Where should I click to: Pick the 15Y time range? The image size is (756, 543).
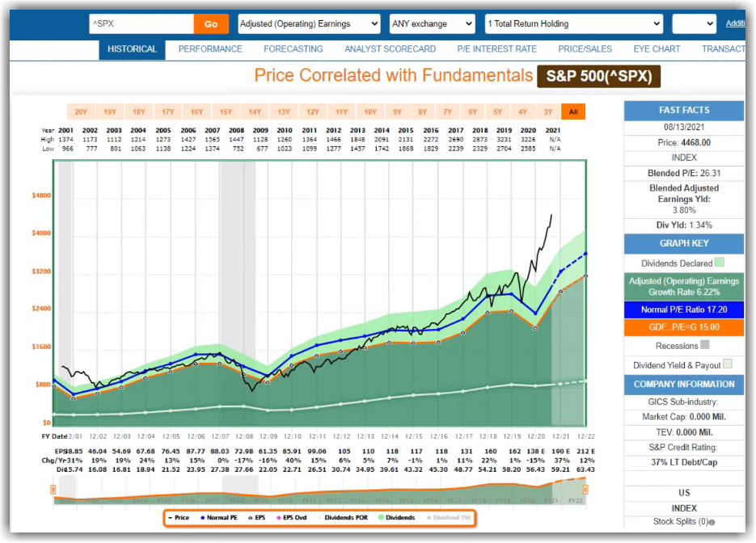pyautogui.click(x=226, y=112)
